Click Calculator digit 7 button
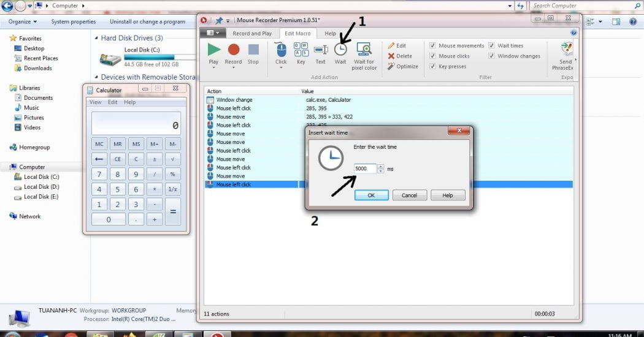Viewport: 644px width, 337px height. click(99, 174)
